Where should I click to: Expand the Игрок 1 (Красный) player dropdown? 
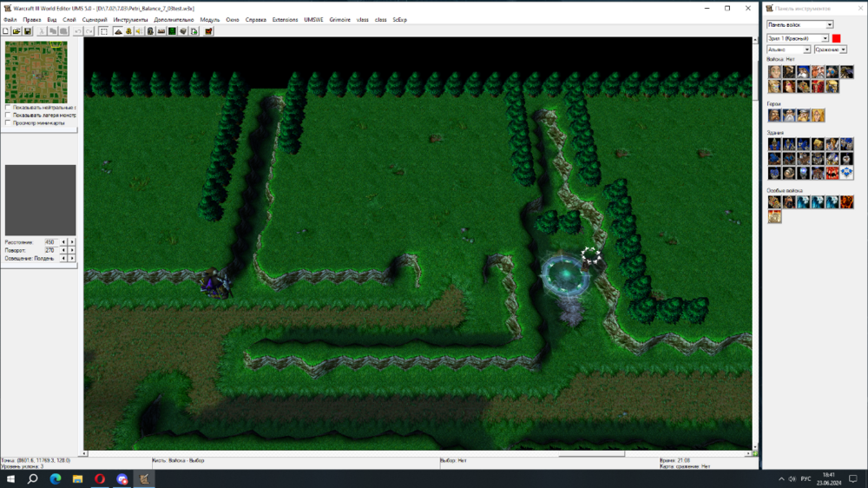[798, 38]
